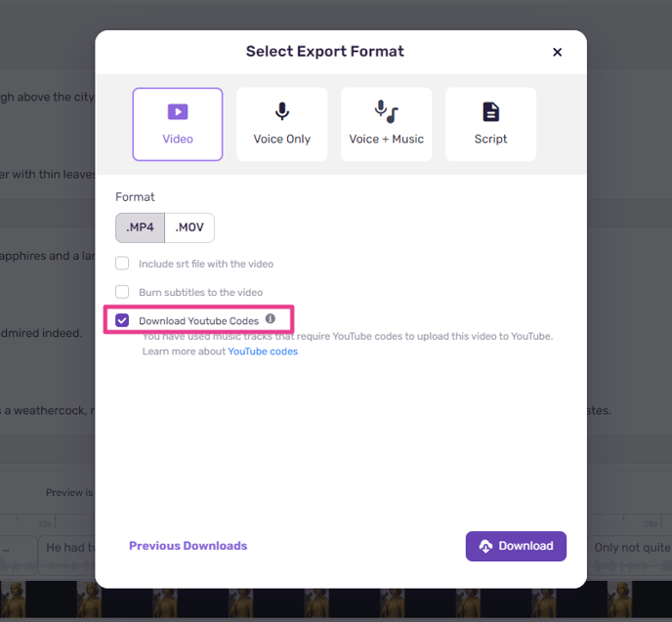
Task: Select the Script document icon
Action: (x=490, y=112)
